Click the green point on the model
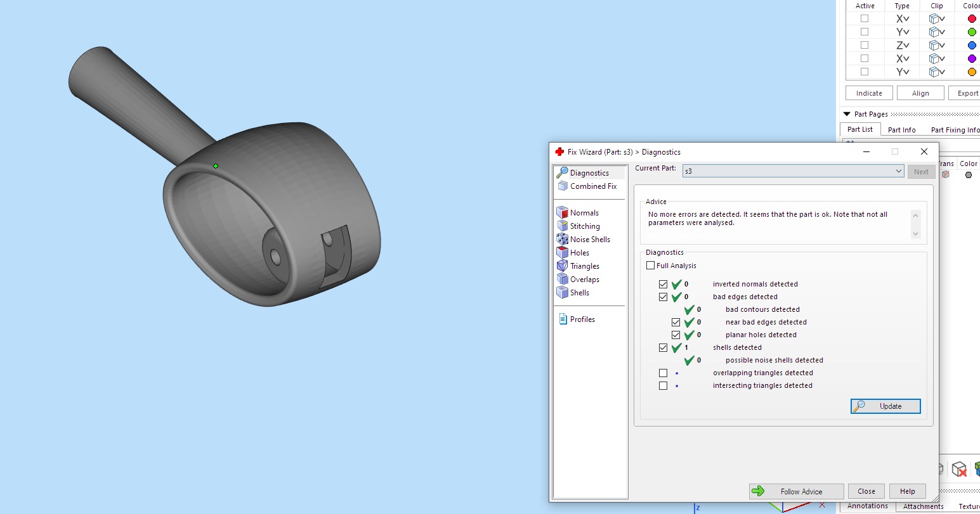The height and width of the screenshot is (514, 980). click(216, 166)
